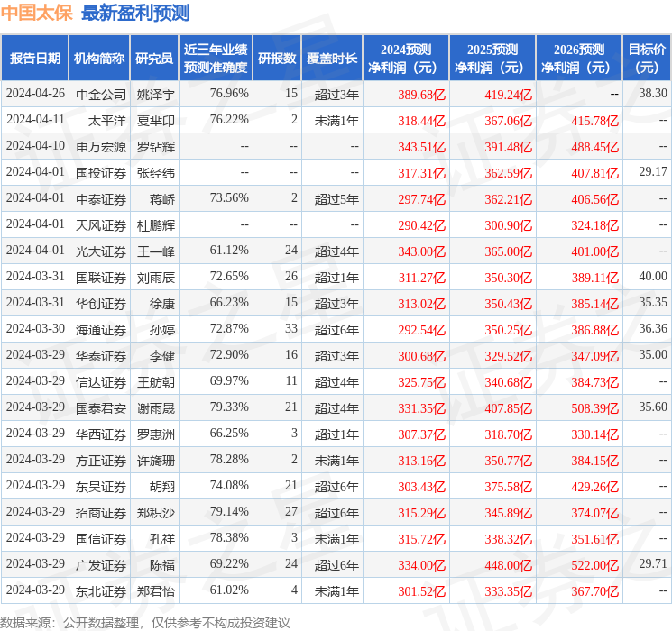
Task: Select the 国泰君安 institution cell
Action: tap(101, 407)
